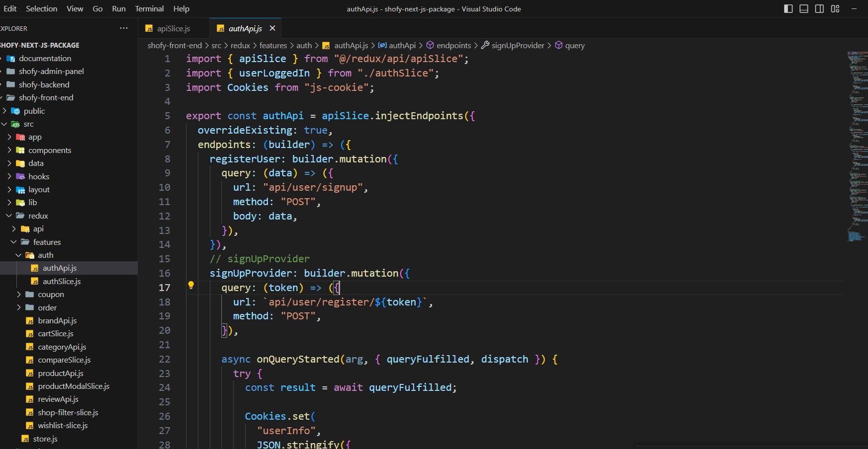Image resolution: width=868 pixels, height=449 pixels.
Task: Open the Terminal menu
Action: pos(149,8)
